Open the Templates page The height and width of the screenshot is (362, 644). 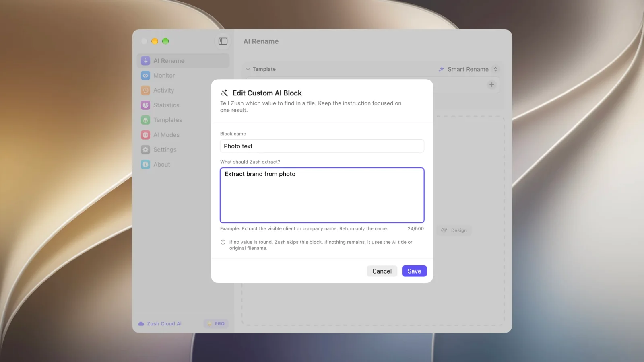coord(184,120)
